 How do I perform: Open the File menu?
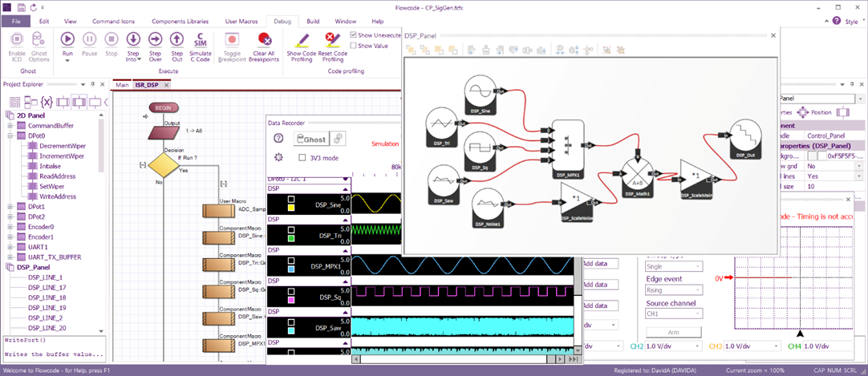(x=16, y=21)
